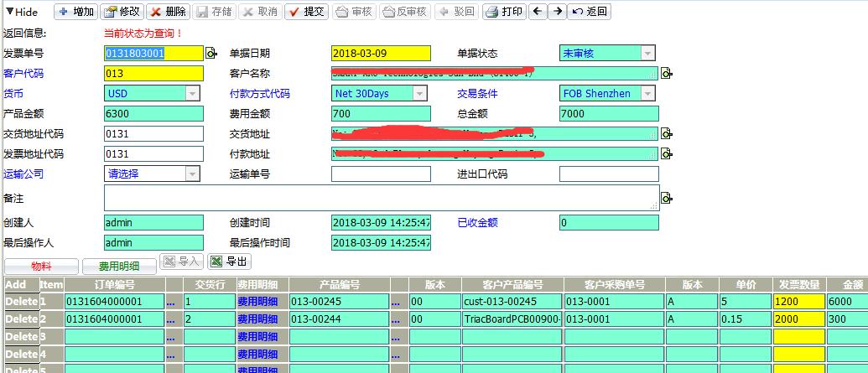This screenshot has width=868, height=373.
Task: Collapse the panel using Hide toggle
Action: (x=22, y=12)
